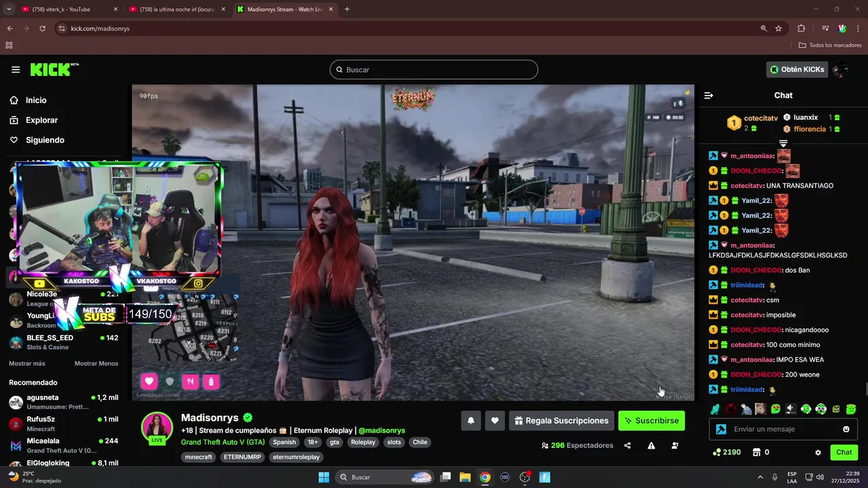This screenshot has width=868, height=488.
Task: Open chat settings gear
Action: click(818, 452)
